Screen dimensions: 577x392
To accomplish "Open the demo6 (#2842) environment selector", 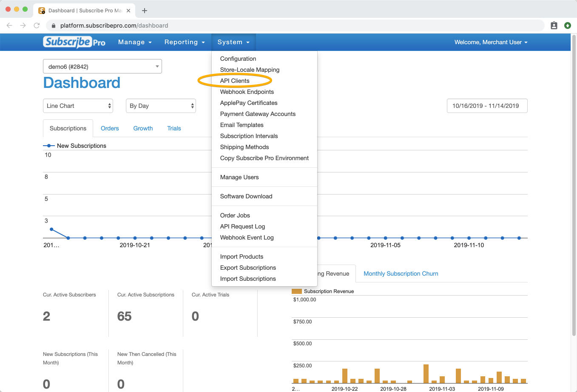I will [x=102, y=66].
